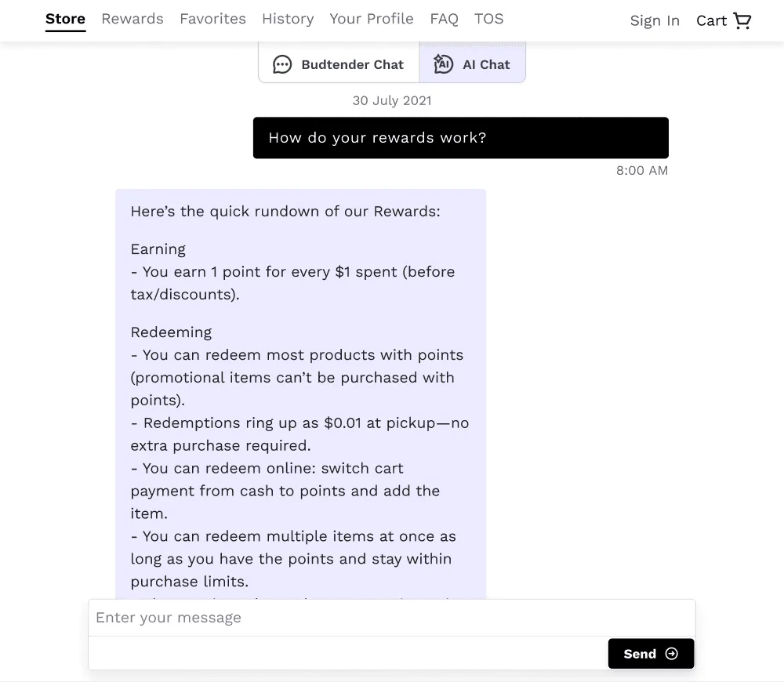Screen dimensions: 784x682
Task: Click the arrow icon on Send button
Action: 672,654
